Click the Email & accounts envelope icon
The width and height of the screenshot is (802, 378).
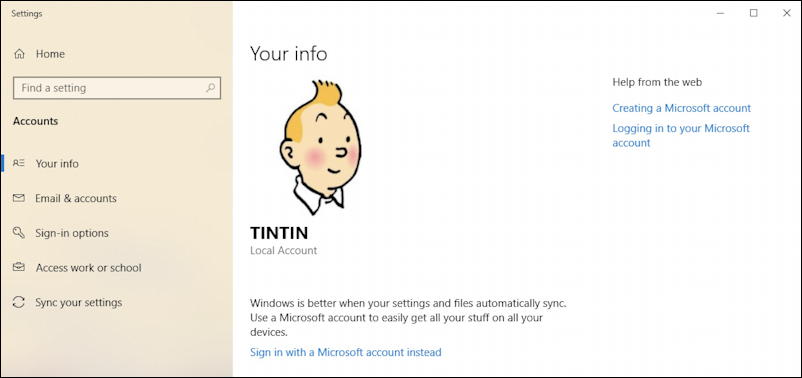click(19, 198)
